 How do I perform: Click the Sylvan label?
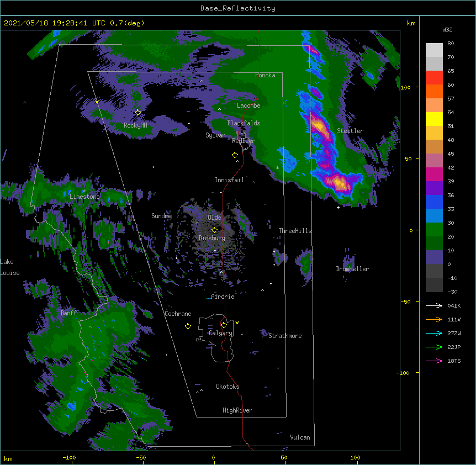tap(215, 135)
